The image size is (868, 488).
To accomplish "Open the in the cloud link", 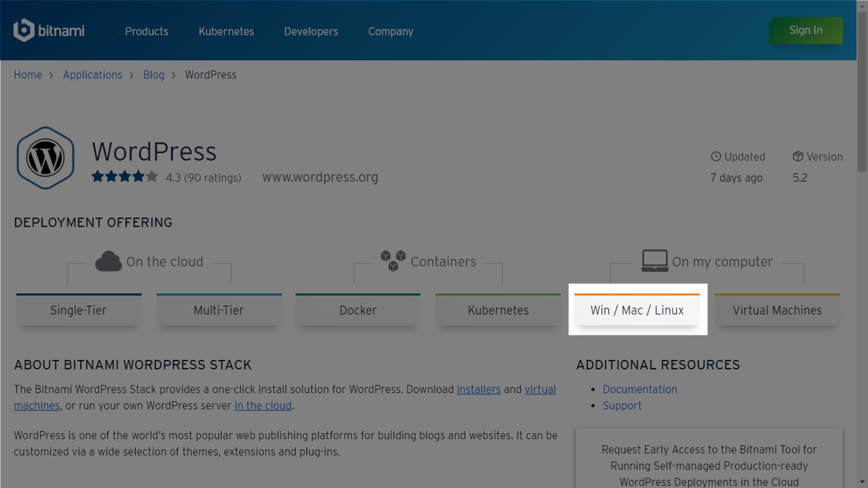I will coord(263,405).
